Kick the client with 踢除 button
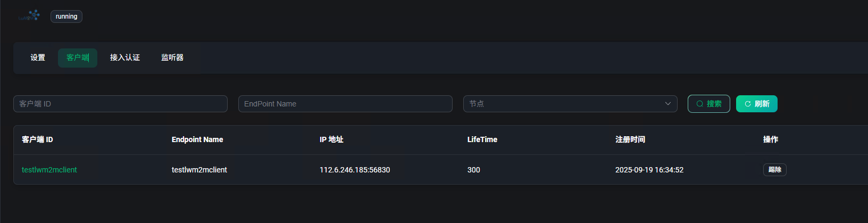868x223 pixels. (774, 170)
